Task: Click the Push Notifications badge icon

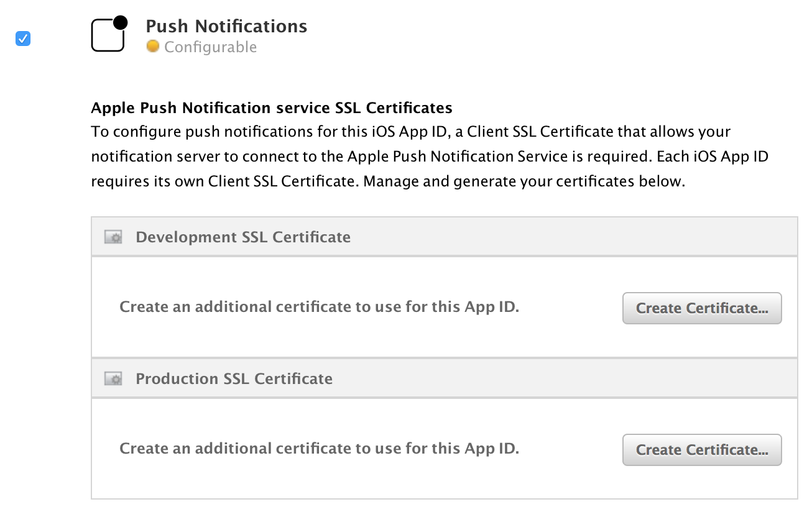Action: pyautogui.click(x=109, y=34)
